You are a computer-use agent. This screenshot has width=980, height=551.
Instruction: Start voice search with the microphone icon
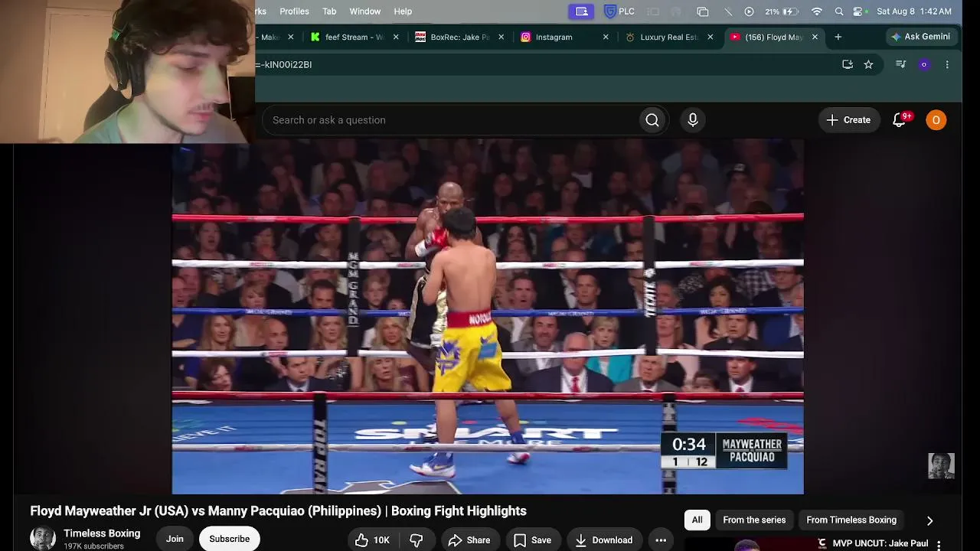(693, 120)
